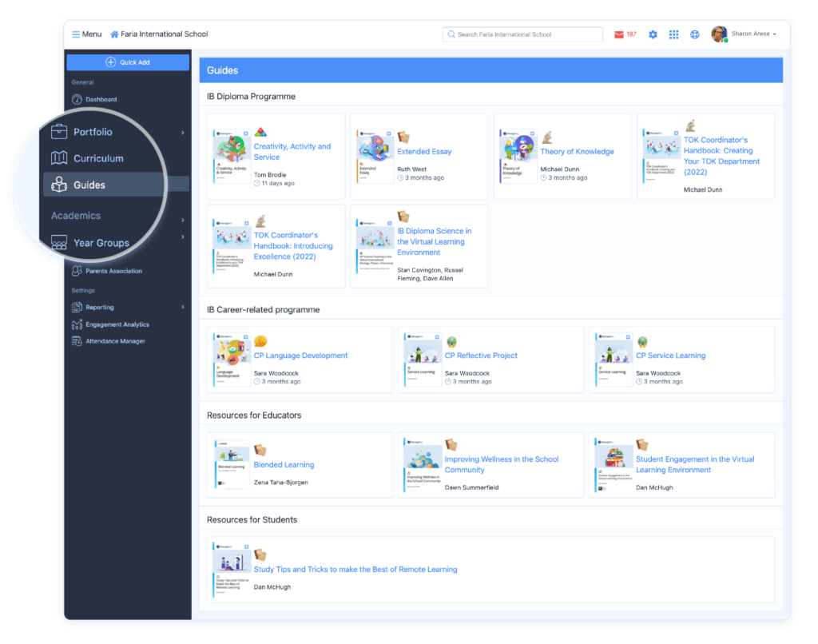This screenshot has width=818, height=644.
Task: Expand the Portfolio submenu chevron
Action: [183, 133]
